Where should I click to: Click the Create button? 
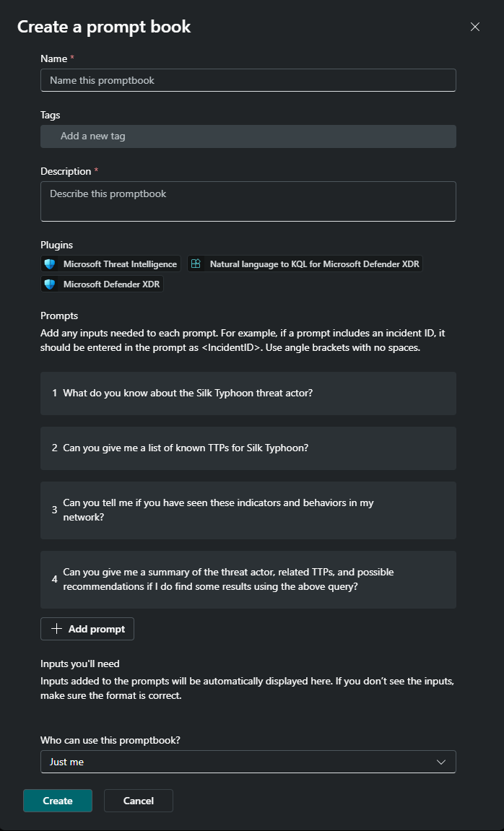(58, 801)
